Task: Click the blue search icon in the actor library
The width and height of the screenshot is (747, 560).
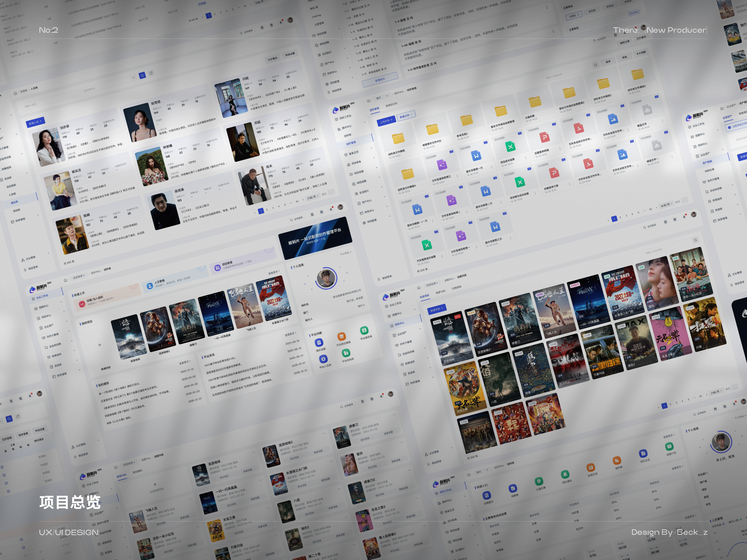Action: 143,75
